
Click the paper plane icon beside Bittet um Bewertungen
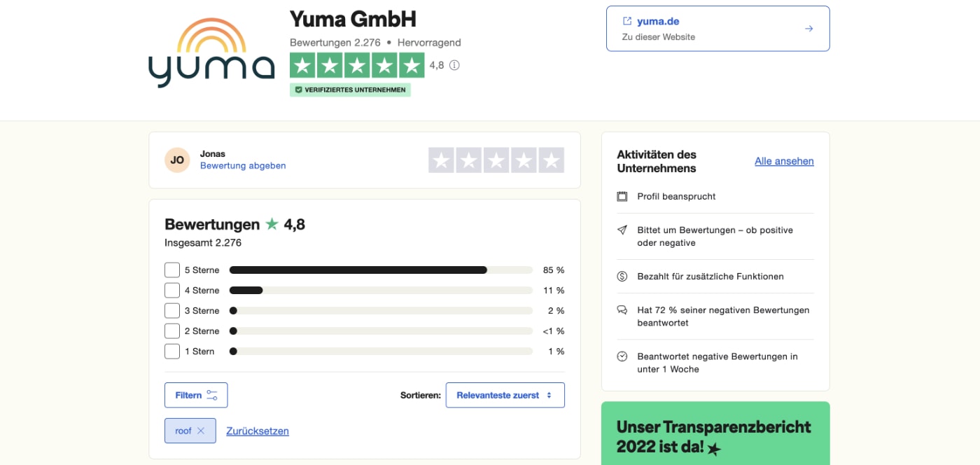[x=622, y=230]
